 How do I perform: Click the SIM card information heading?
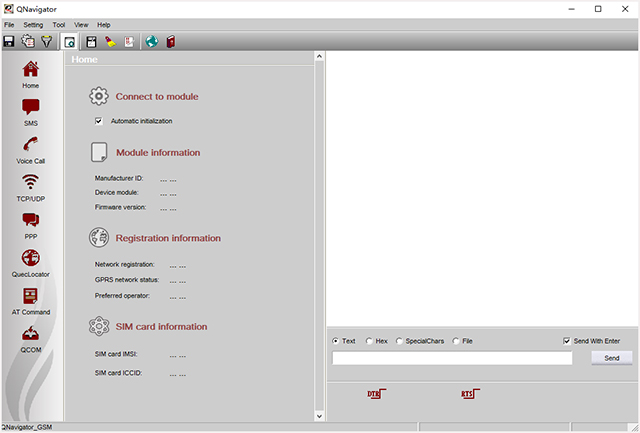(x=161, y=326)
